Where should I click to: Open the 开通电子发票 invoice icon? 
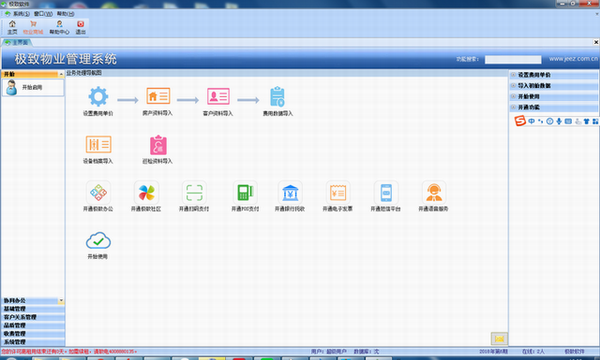click(x=338, y=192)
